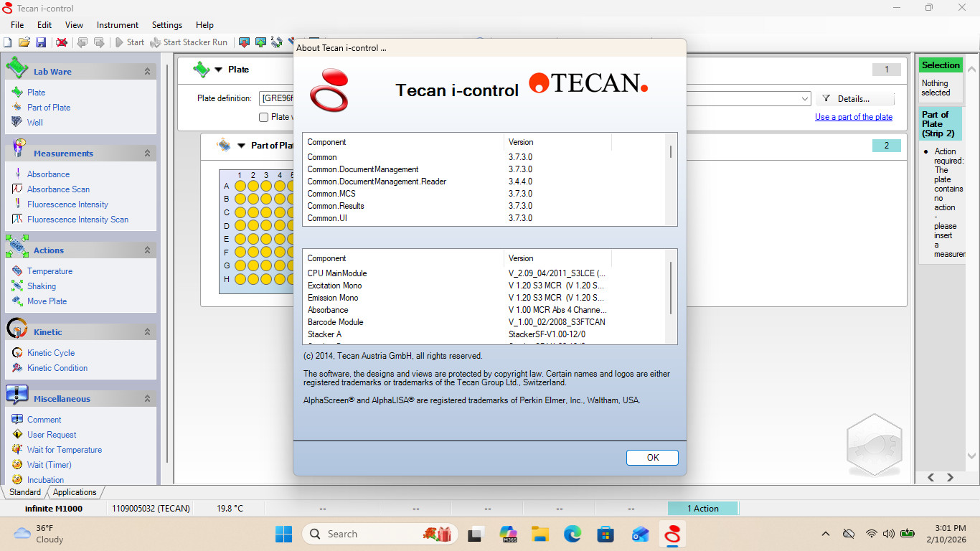Screen dimensions: 980x551
Task: Insert a Kinetic Condition element
Action: point(57,368)
